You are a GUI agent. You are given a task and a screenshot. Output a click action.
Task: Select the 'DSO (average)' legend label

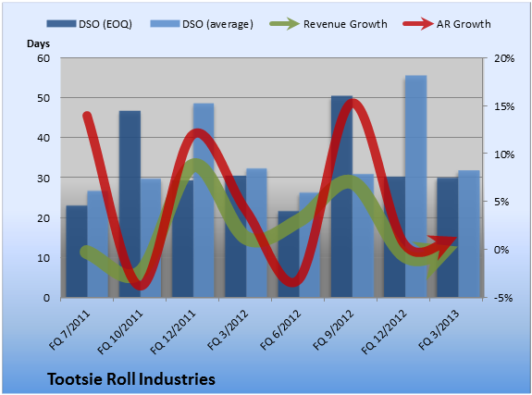coord(217,24)
